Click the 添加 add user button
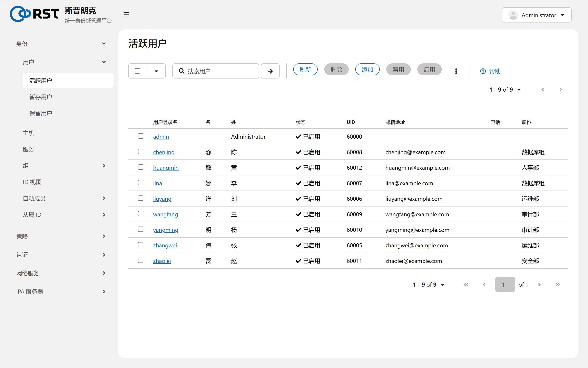This screenshot has width=588, height=368. coord(367,70)
